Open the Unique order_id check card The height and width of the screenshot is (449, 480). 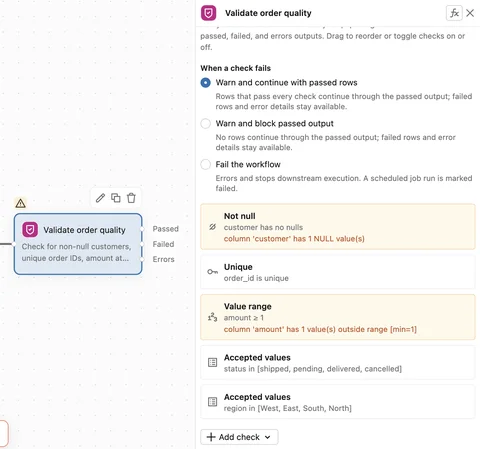coord(338,272)
